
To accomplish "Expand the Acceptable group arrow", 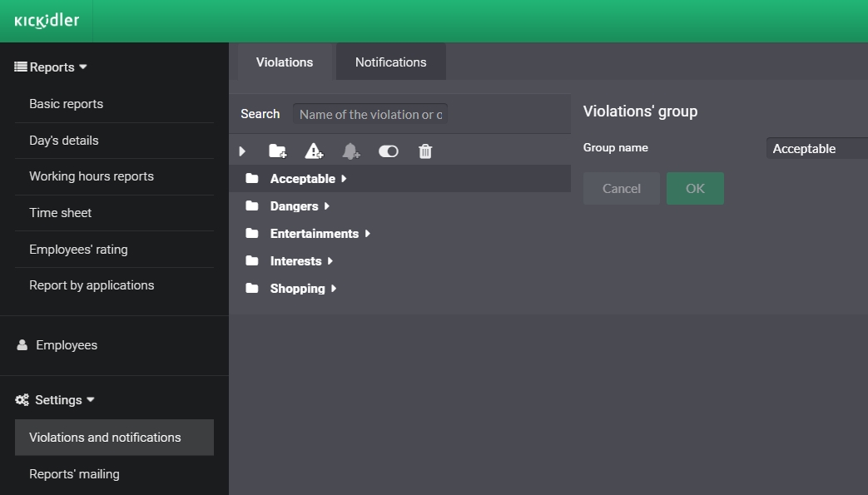I will point(344,179).
